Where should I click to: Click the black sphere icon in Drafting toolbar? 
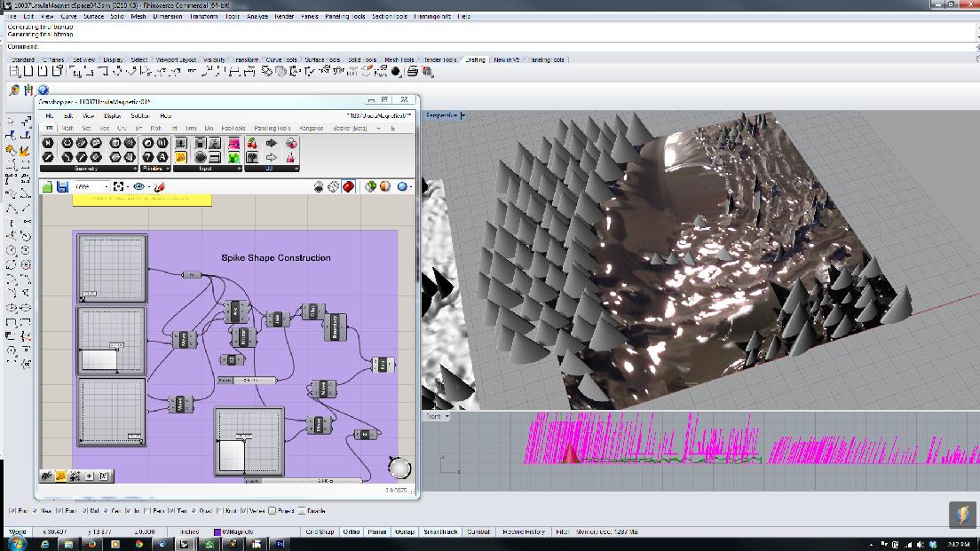pos(396,72)
